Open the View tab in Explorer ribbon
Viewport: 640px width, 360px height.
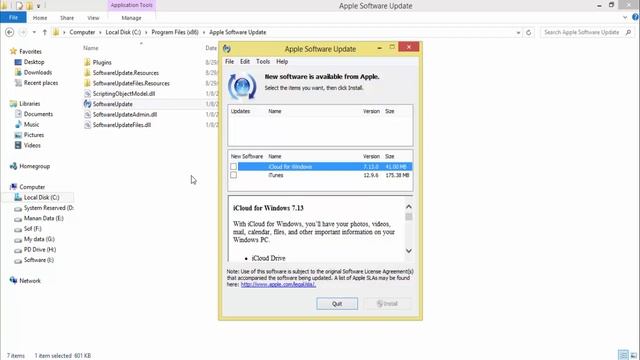[93, 18]
